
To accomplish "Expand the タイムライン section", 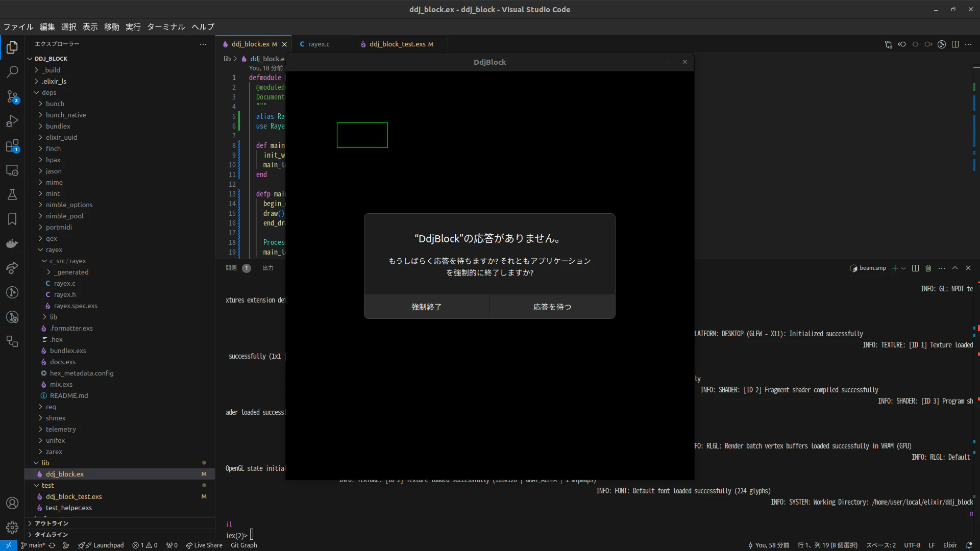I will click(51, 535).
